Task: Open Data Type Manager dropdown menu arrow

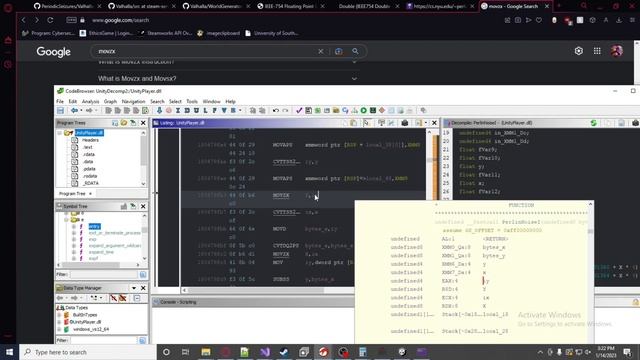Action: [x=134, y=288]
